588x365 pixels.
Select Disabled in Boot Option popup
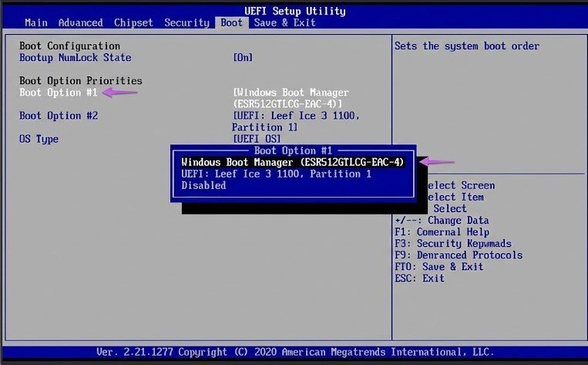203,185
